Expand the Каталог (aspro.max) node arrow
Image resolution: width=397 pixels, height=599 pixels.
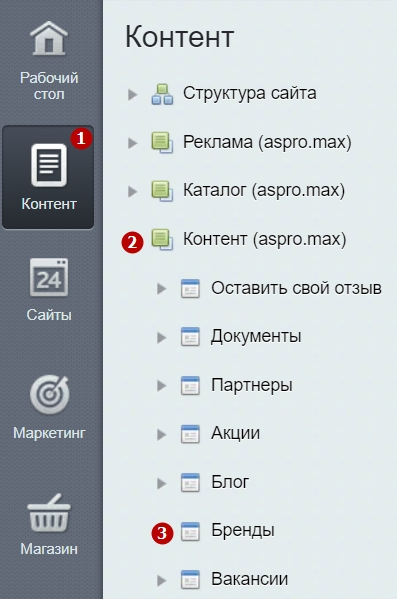[132, 191]
